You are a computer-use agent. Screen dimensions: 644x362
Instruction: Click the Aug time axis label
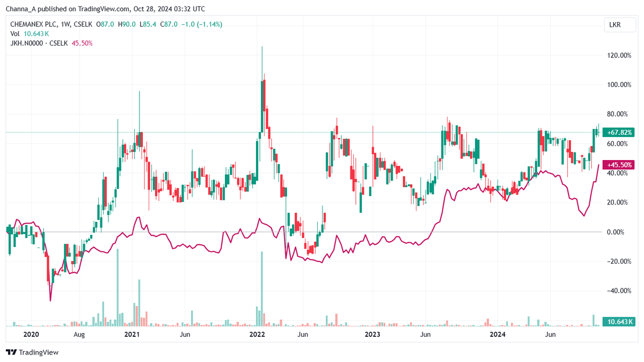tap(79, 335)
